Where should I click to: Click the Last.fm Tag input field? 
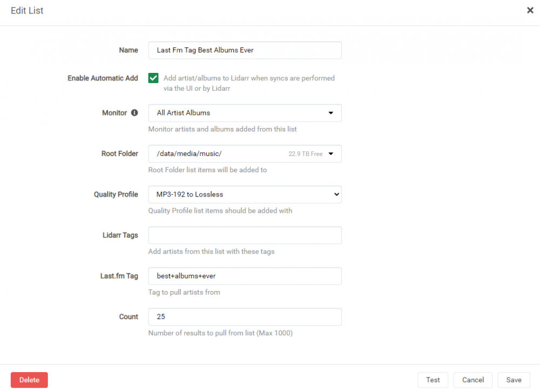245,276
